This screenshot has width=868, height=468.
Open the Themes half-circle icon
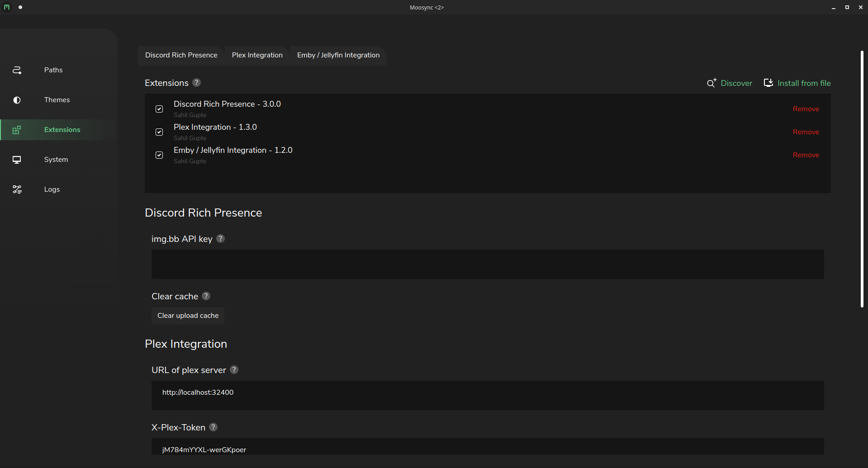tap(17, 100)
